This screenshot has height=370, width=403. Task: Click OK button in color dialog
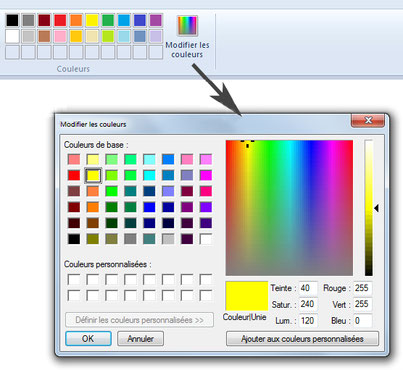tap(88, 339)
